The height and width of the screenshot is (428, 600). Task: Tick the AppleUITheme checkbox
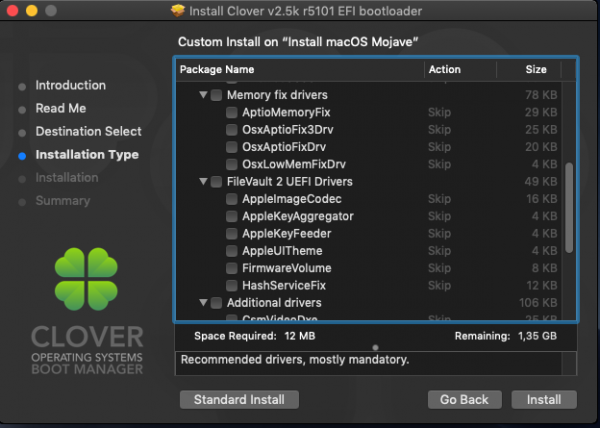232,251
